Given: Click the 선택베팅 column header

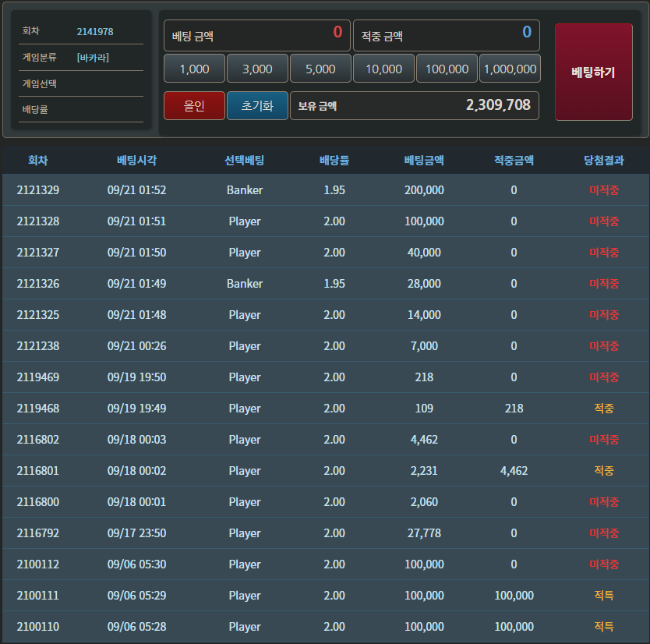Looking at the screenshot, I should tap(245, 160).
